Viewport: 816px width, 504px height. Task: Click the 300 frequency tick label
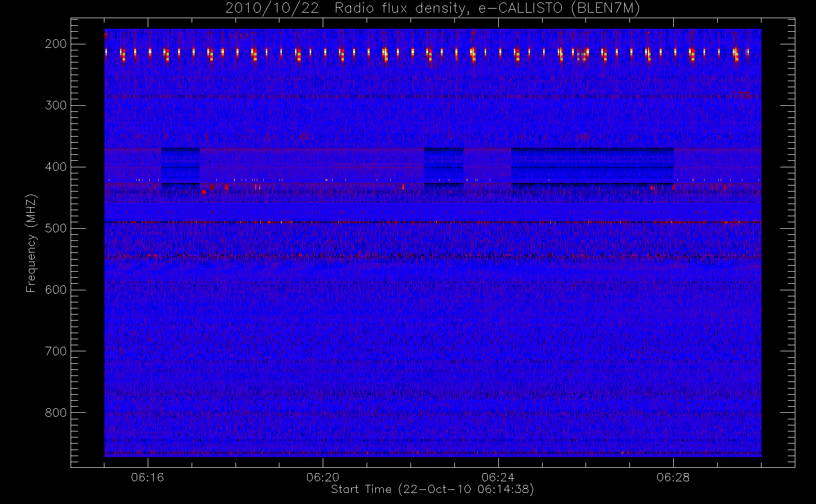(56, 105)
